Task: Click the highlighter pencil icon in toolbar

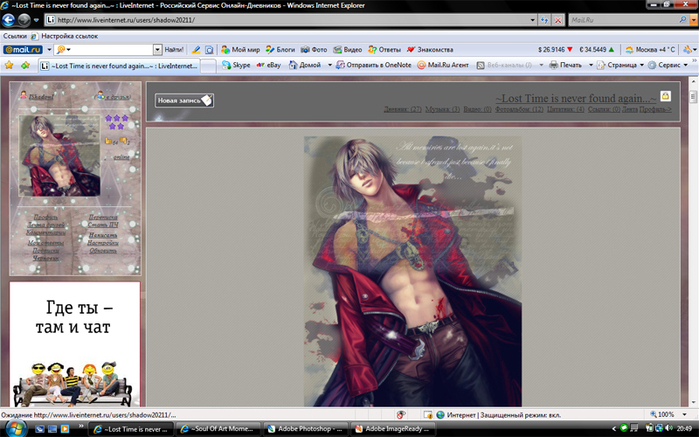Action: click(196, 50)
